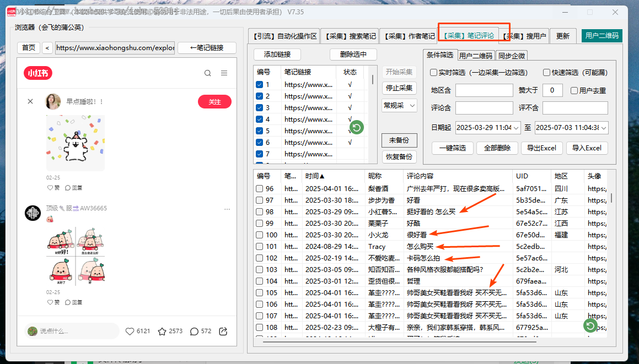Screen dimensions: 639x364
Task: Click green refresh icon over link list
Action: click(357, 127)
